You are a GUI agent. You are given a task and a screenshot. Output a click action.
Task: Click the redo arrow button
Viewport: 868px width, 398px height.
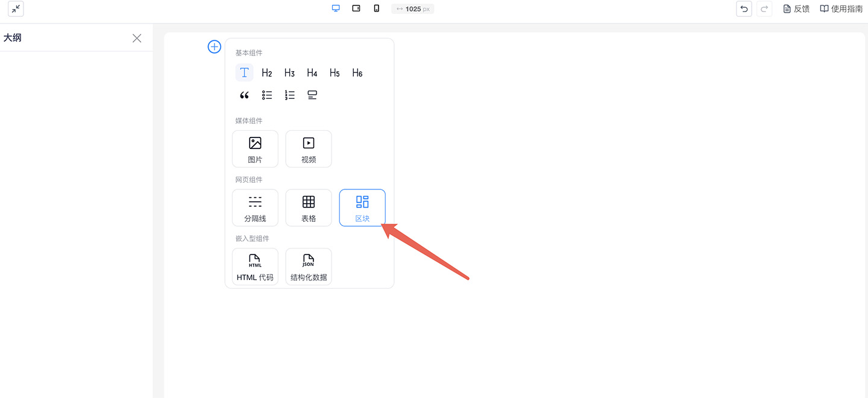coord(764,8)
